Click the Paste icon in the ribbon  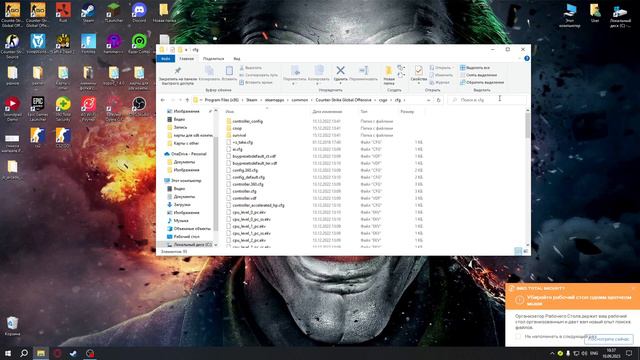229,70
